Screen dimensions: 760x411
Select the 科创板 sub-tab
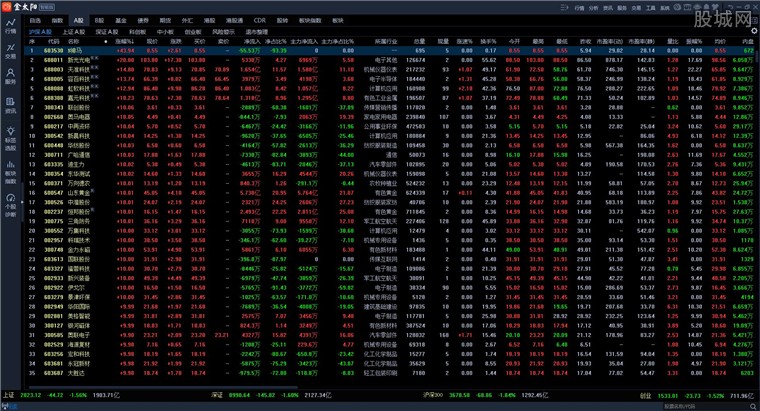pos(136,32)
